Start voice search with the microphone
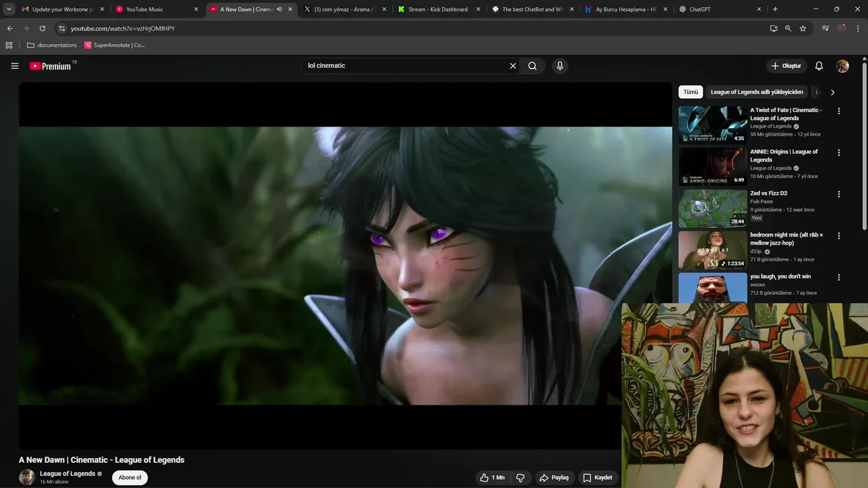Screen dimensions: 868x488 click(559, 66)
